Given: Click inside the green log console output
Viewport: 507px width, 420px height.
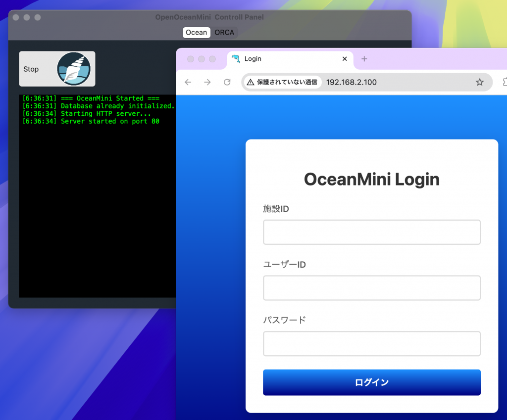Looking at the screenshot, I should [97, 198].
